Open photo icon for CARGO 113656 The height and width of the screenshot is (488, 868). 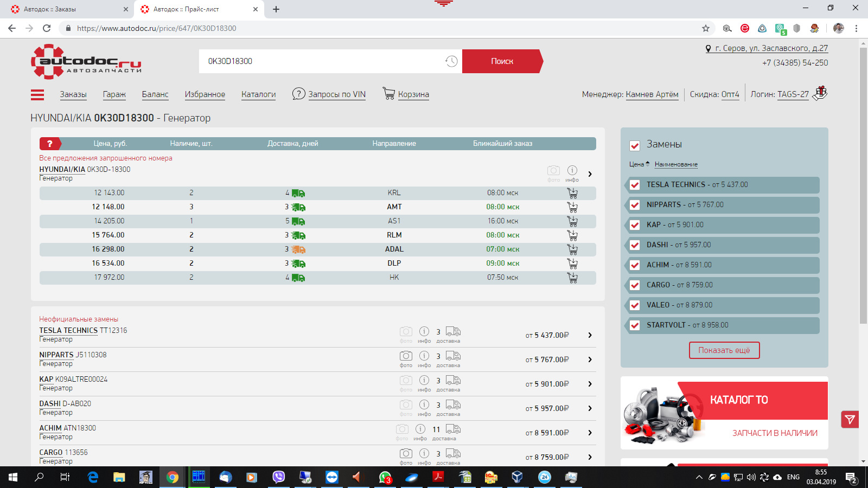pyautogui.click(x=406, y=453)
